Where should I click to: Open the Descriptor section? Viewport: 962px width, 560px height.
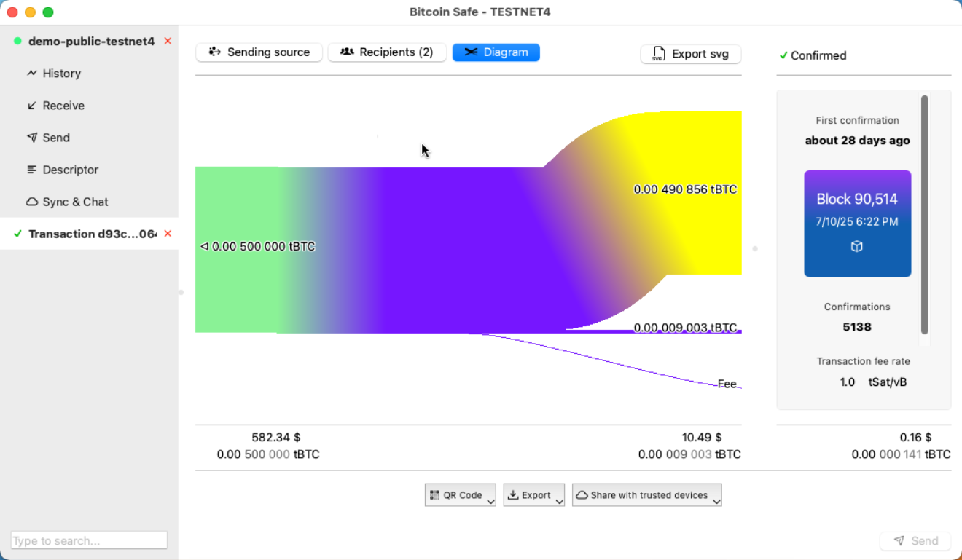[x=70, y=170]
